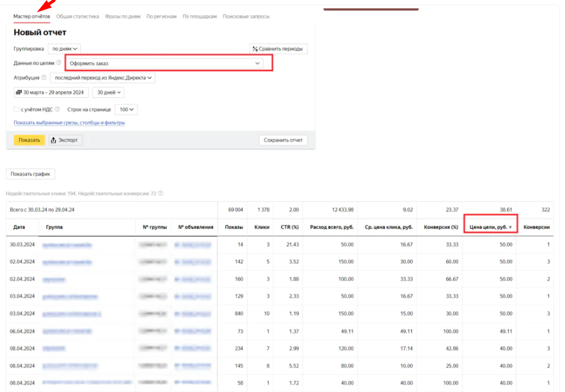Click the Экспорт upload icon

(54, 140)
